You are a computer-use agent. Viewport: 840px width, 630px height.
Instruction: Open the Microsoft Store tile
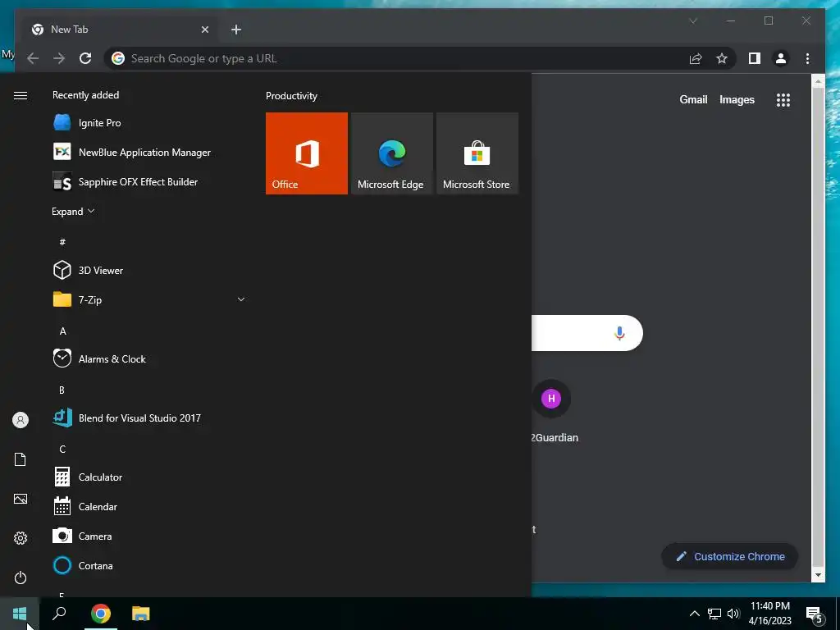477,153
